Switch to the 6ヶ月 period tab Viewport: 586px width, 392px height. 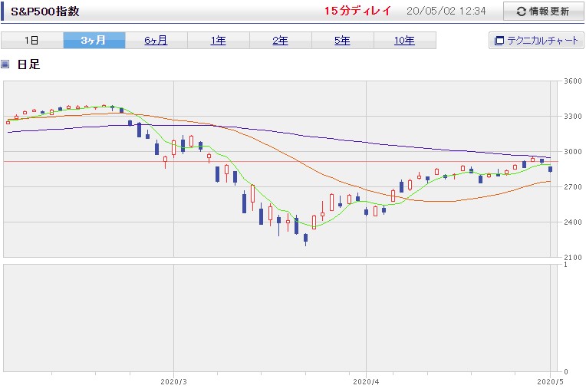click(156, 41)
